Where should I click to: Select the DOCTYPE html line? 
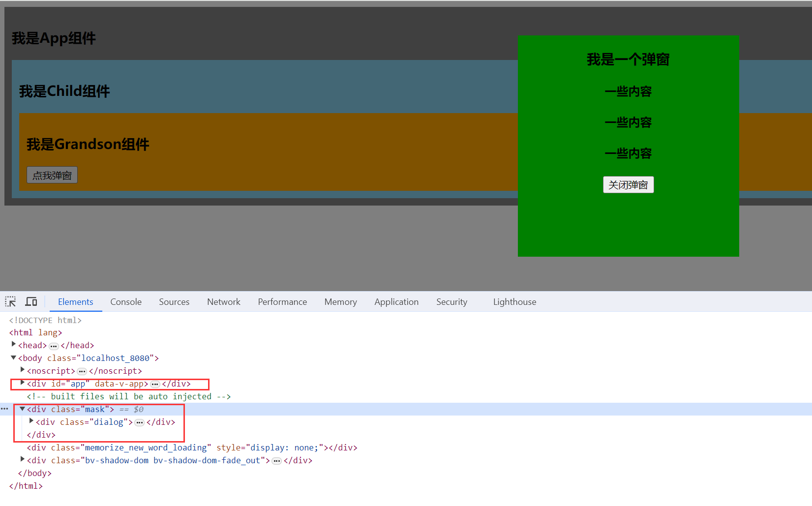click(45, 320)
